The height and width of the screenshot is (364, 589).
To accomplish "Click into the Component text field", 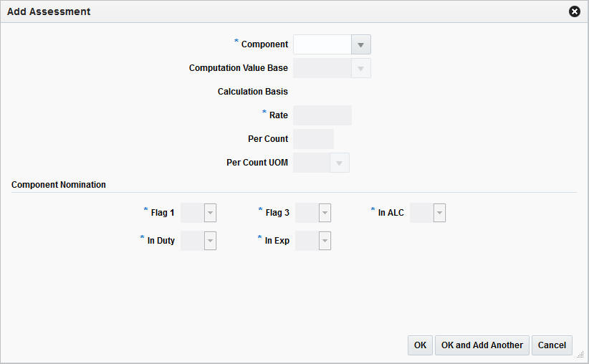I will coord(322,45).
